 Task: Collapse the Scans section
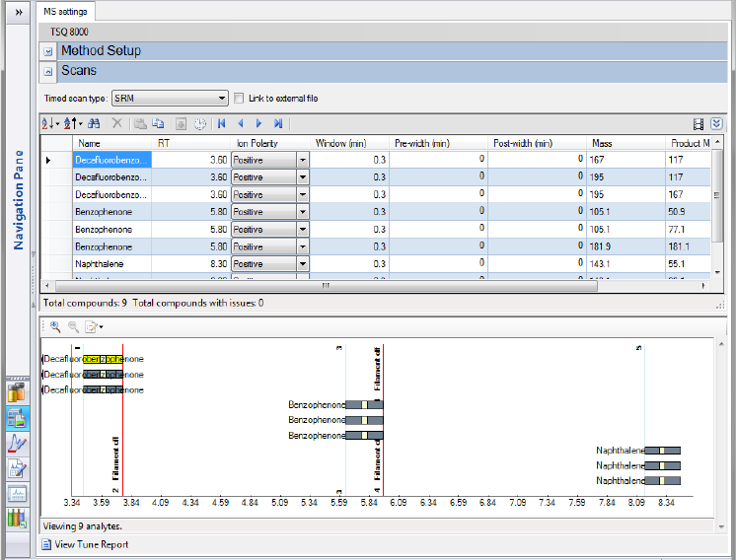[x=48, y=72]
